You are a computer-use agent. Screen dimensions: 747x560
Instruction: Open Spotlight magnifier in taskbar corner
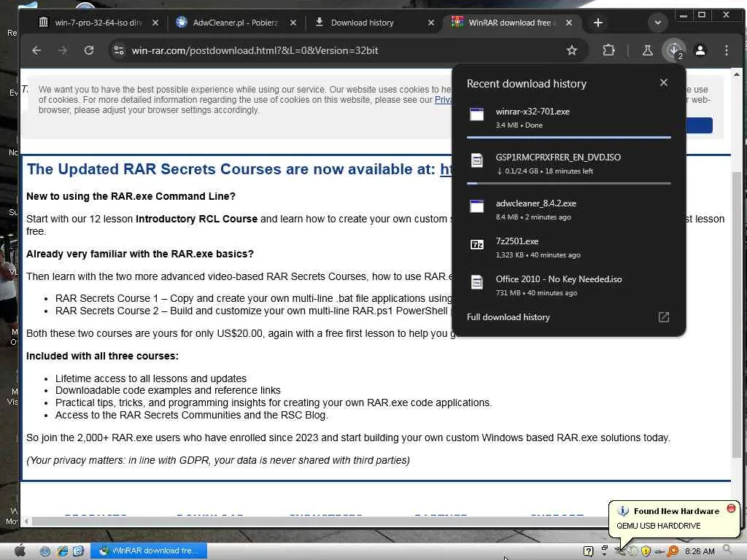[x=727, y=550]
